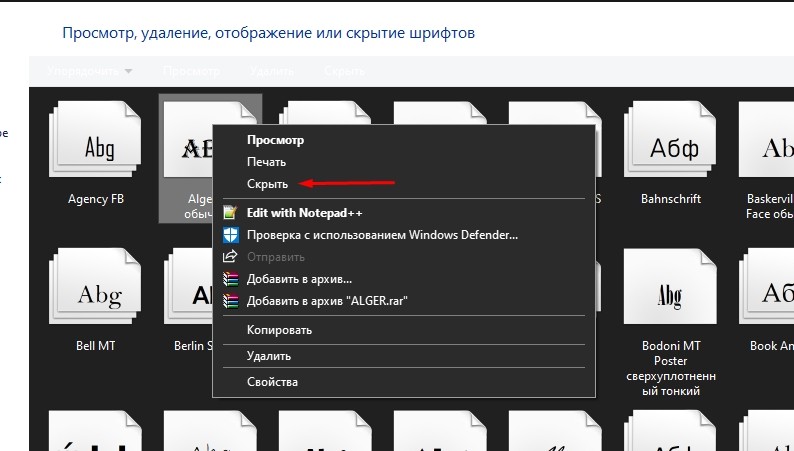Select the Bodoni MT Poster font icon
Viewport: 794px width, 451px height.
[x=670, y=286]
